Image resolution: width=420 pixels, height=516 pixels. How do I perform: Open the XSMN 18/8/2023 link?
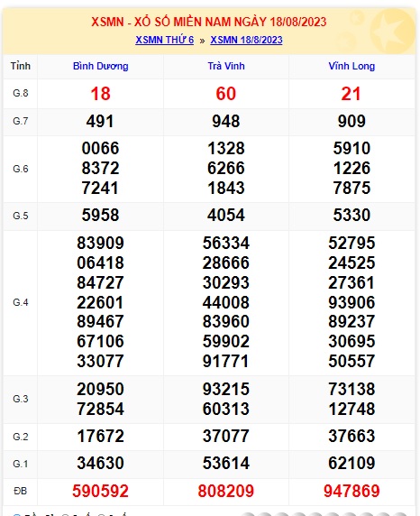click(246, 40)
